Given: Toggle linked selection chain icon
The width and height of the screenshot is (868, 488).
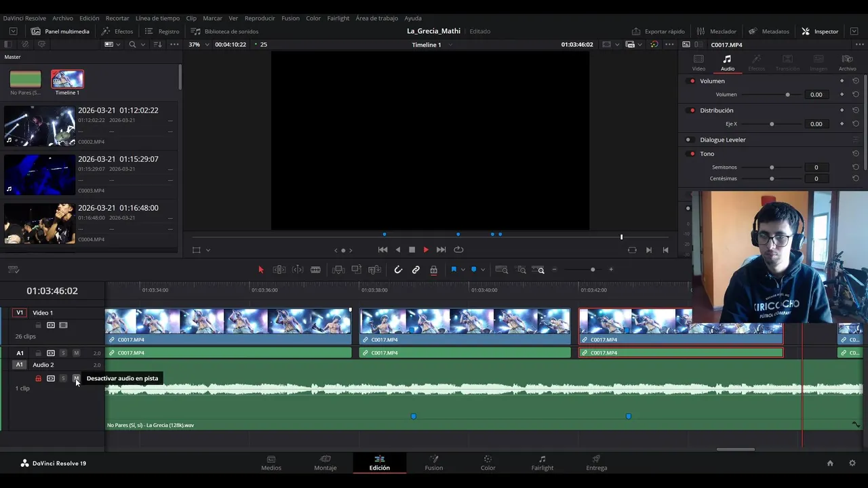Looking at the screenshot, I should [416, 270].
